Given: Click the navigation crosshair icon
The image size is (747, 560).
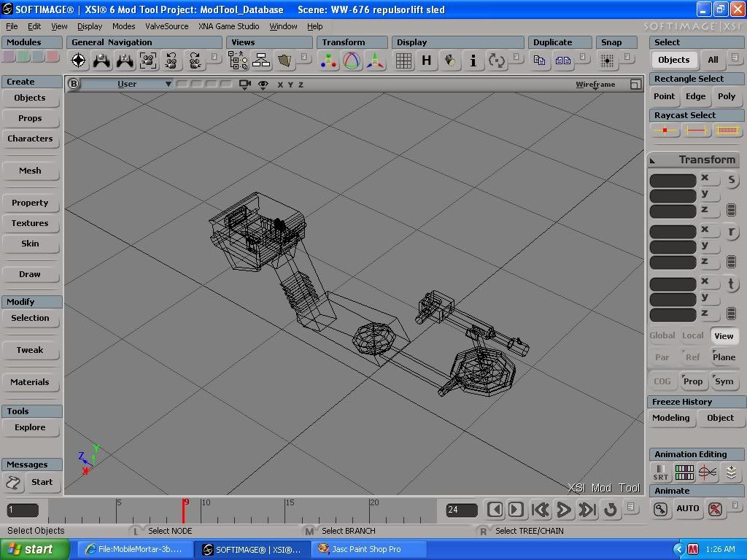Looking at the screenshot, I should pos(78,61).
